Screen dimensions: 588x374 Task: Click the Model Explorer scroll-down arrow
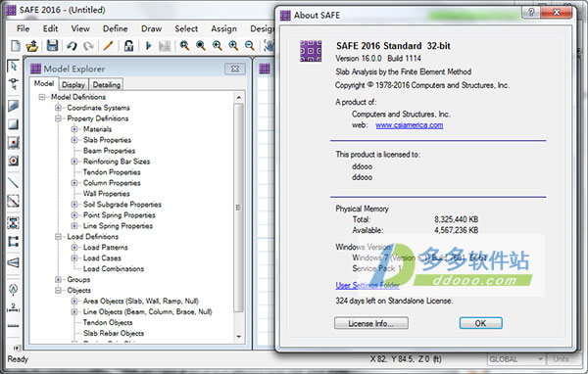[x=238, y=337]
